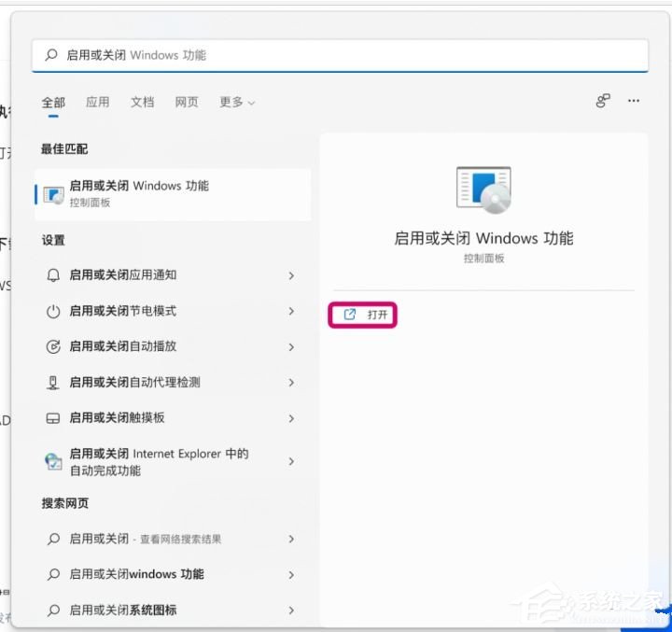Click the power icon for 节电模式
The width and height of the screenshot is (672, 632).
click(53, 311)
